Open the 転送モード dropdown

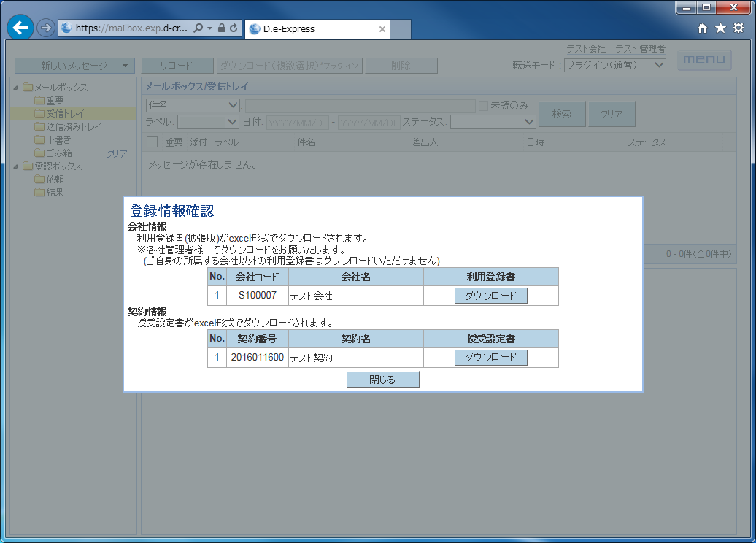(614, 65)
